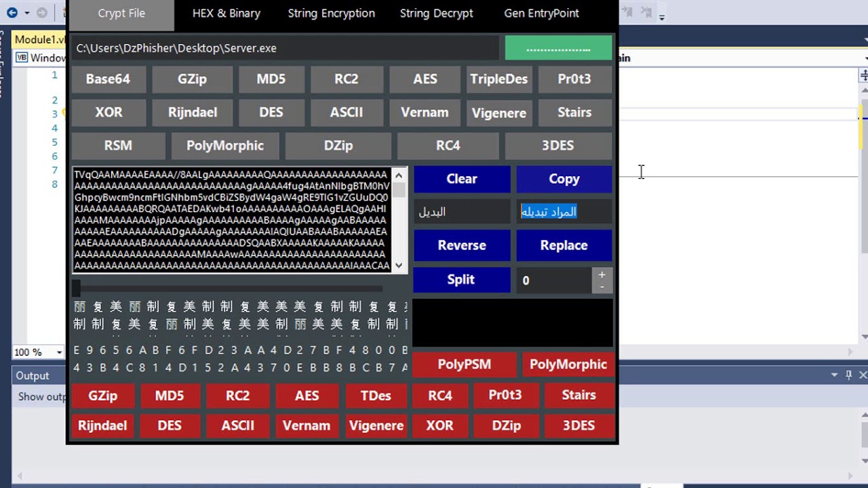
Task: Click the gray Vigenere button
Action: 499,113
